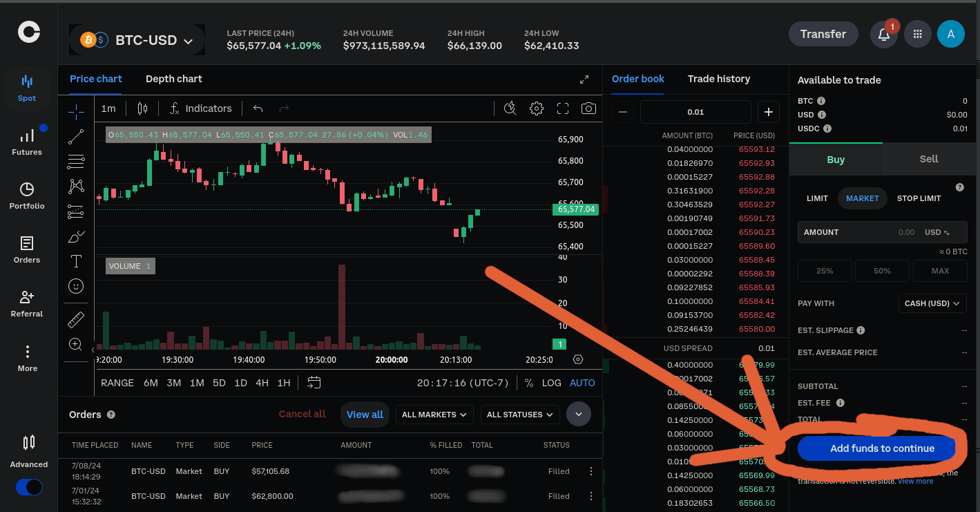
Task: Expand the ALL MARKETS filter dropdown
Action: (x=434, y=414)
